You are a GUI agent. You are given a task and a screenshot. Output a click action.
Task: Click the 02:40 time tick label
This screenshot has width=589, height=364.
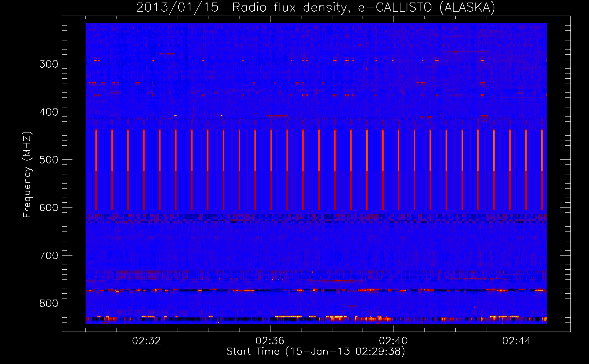point(393,341)
